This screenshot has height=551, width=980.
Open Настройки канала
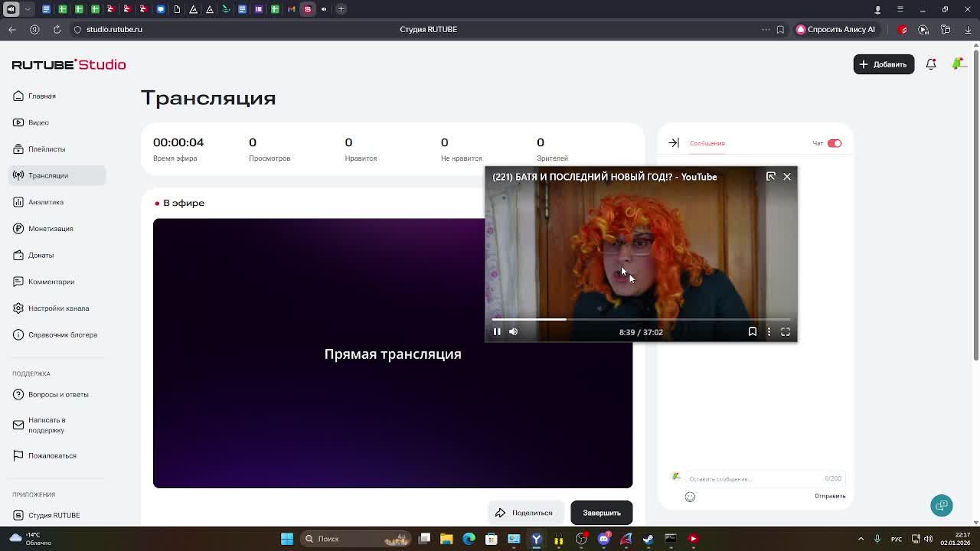(58, 308)
